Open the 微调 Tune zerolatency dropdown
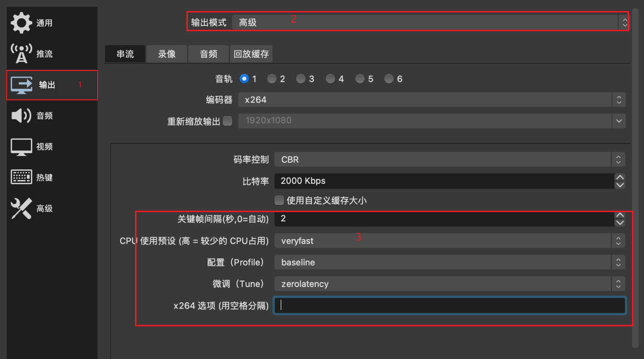 tap(450, 284)
